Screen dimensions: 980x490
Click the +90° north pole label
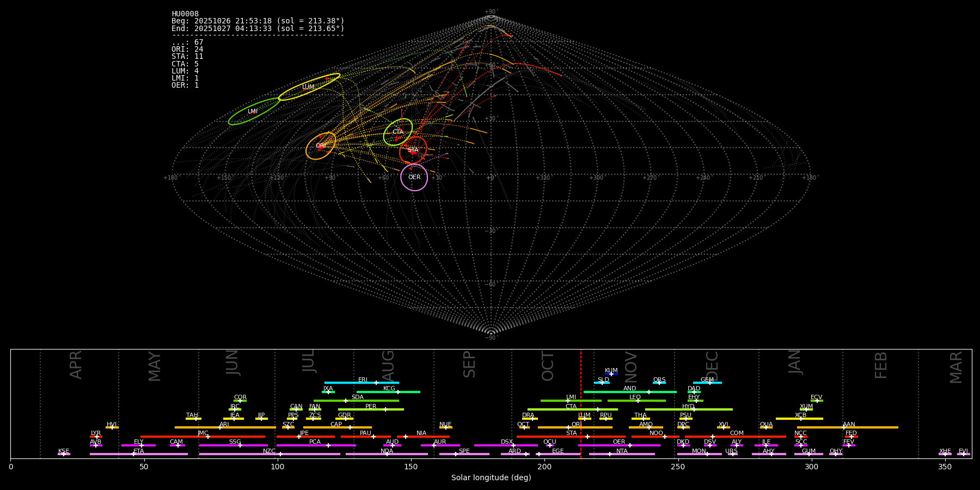[491, 12]
